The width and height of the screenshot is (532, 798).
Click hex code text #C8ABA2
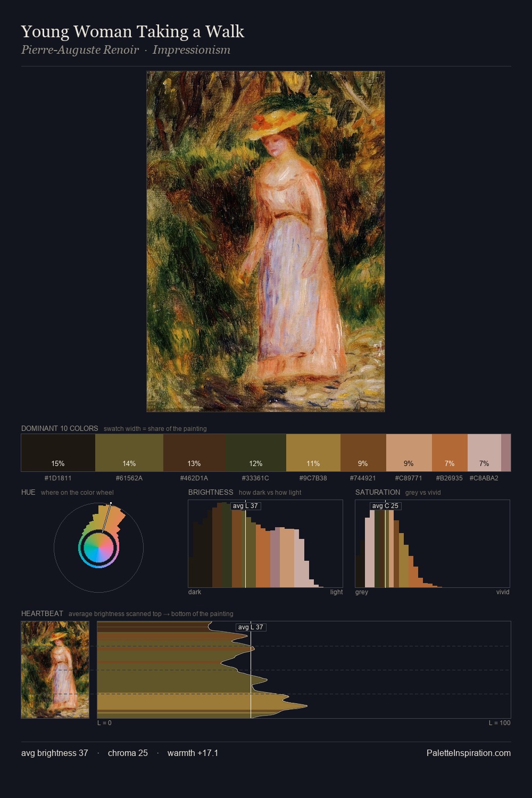tap(484, 478)
